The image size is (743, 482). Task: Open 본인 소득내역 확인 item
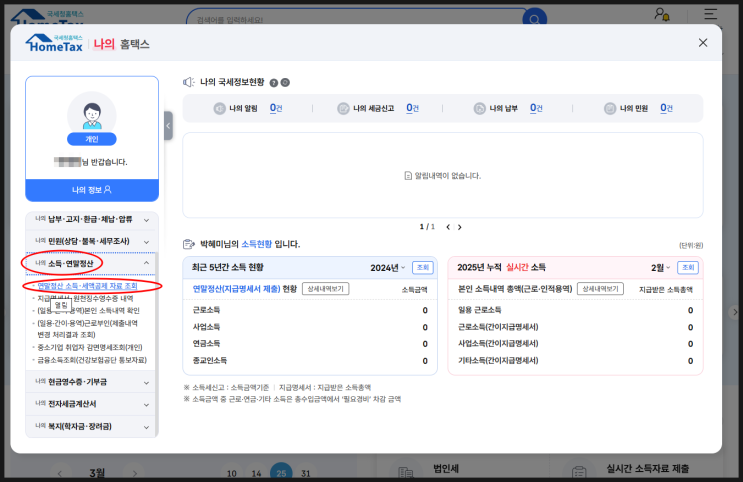tap(88, 311)
